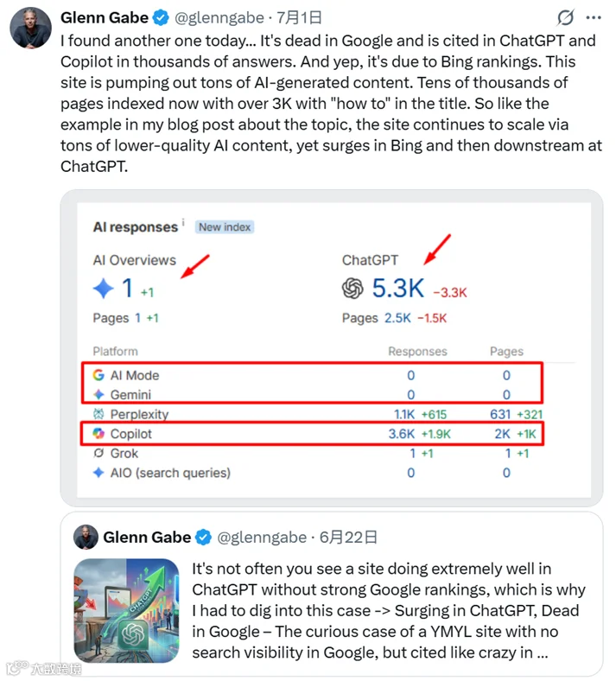Open the quoted tweet's article thumbnail

[x=126, y=611]
